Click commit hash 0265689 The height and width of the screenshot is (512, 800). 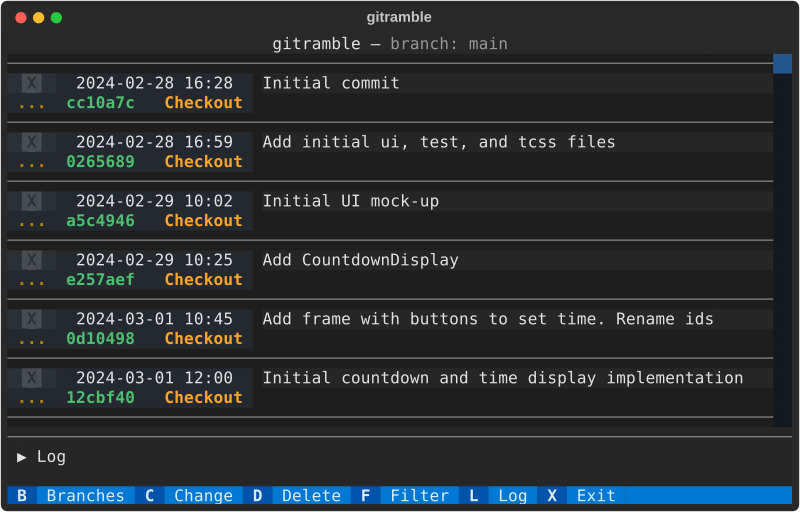pyautogui.click(x=101, y=162)
